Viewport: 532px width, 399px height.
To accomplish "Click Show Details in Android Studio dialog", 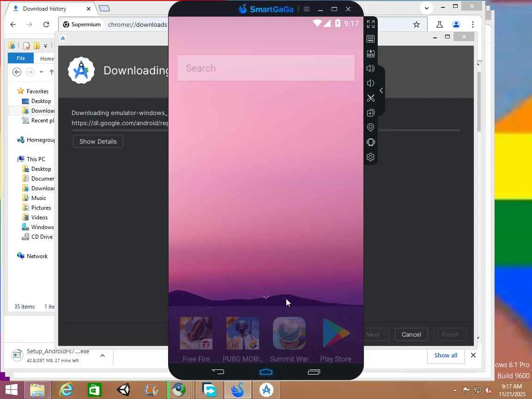I will coord(98,141).
